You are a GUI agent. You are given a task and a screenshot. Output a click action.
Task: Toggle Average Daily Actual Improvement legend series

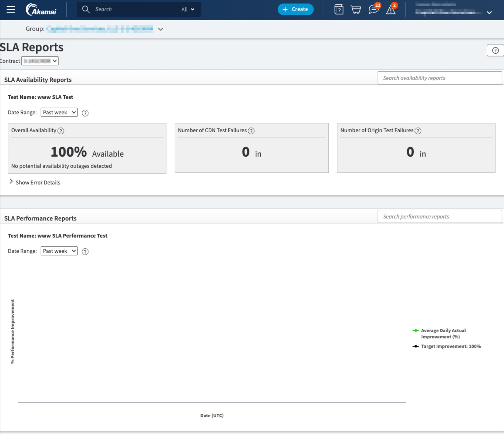coord(443,334)
